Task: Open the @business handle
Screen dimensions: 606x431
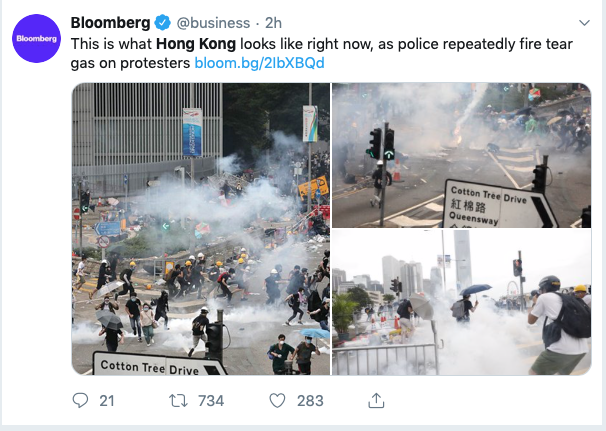Action: coord(213,23)
